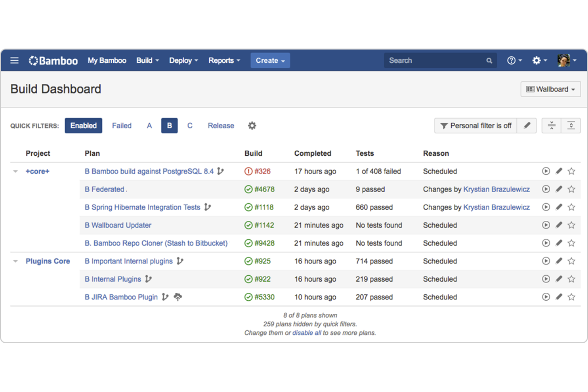The height and width of the screenshot is (392, 588).
Task: Run Bamboo build against PostgreSQL 8.4 plan
Action: (x=546, y=171)
